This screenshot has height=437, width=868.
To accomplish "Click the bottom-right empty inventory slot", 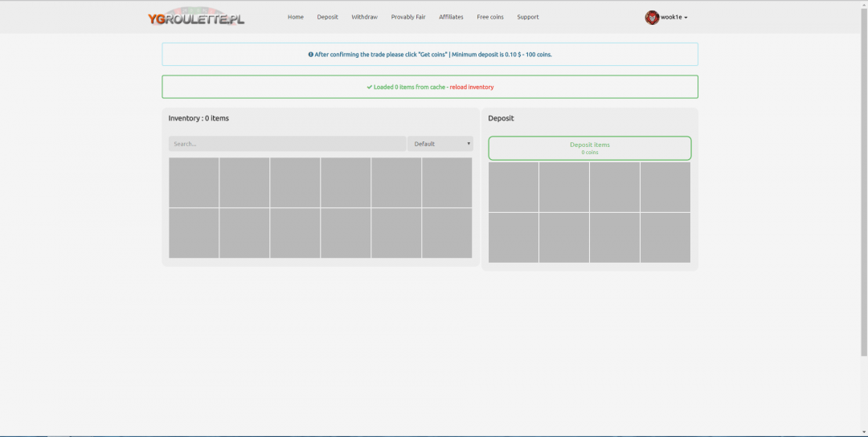I will coord(447,233).
